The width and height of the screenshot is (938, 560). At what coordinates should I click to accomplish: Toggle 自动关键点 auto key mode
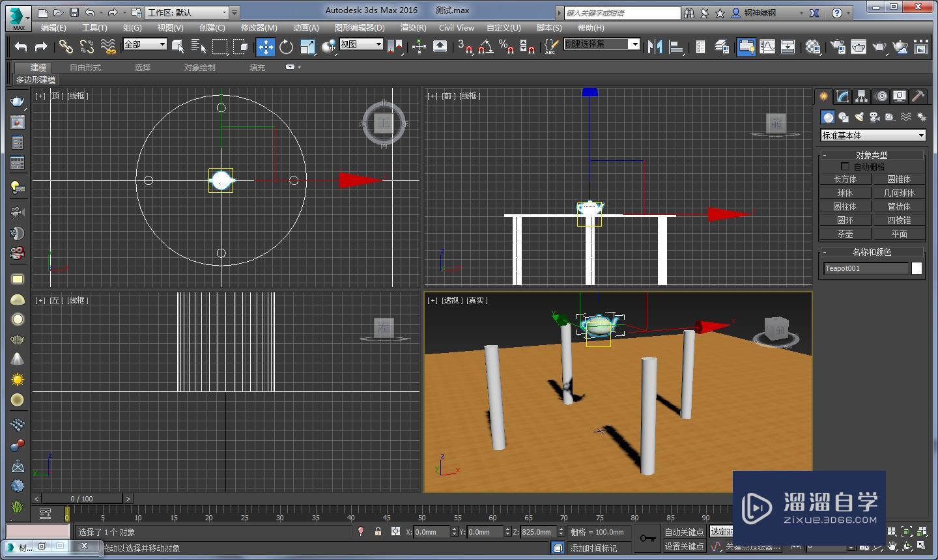point(684,532)
